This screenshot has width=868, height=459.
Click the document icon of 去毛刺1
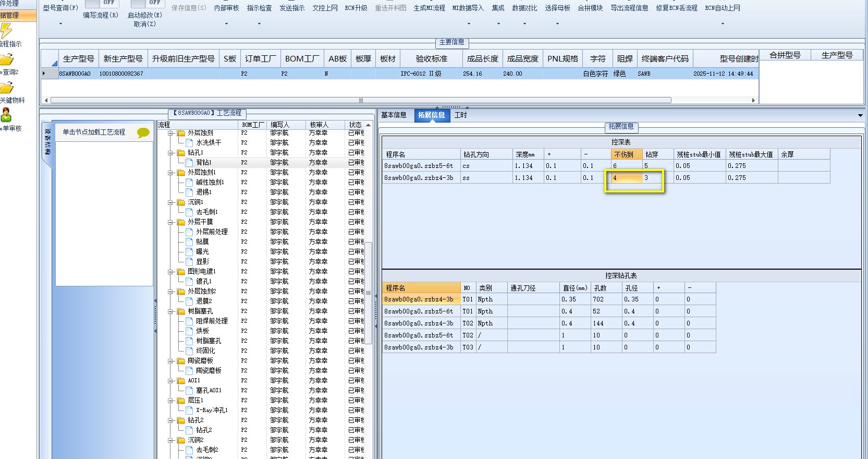190,212
